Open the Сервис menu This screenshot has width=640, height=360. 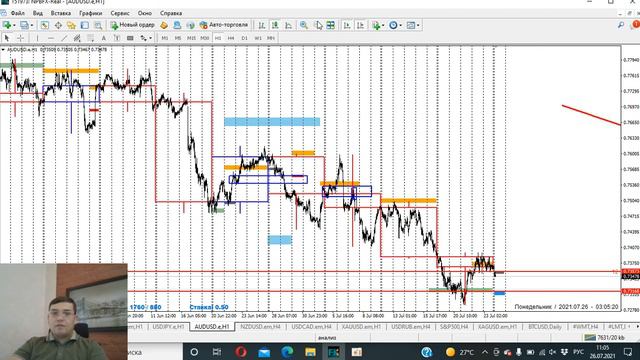[120, 13]
